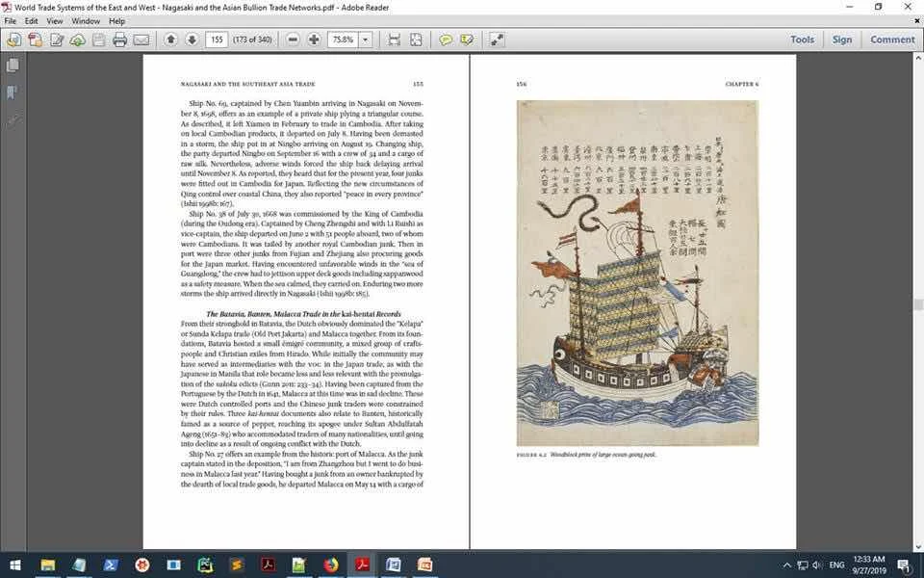
Task: Click the junk ship woodblock illustration
Action: point(637,273)
